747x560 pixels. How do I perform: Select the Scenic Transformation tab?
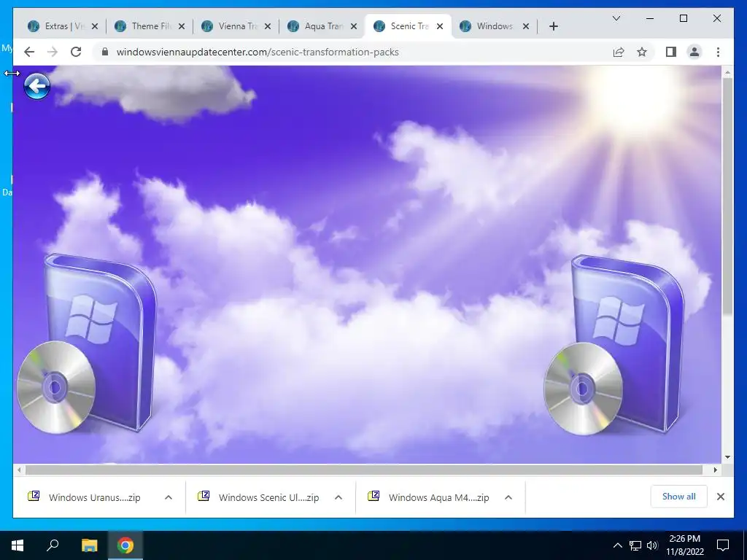(x=409, y=26)
